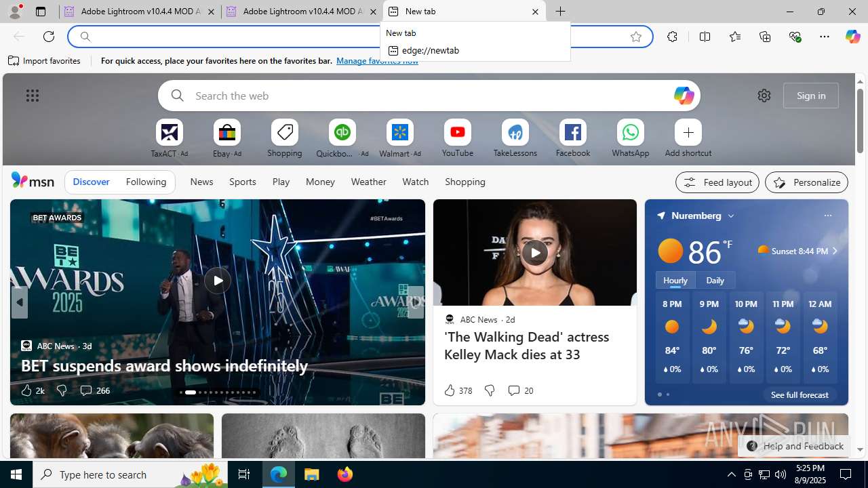
Task: Open the Settings and more ellipsis
Action: coord(825,37)
